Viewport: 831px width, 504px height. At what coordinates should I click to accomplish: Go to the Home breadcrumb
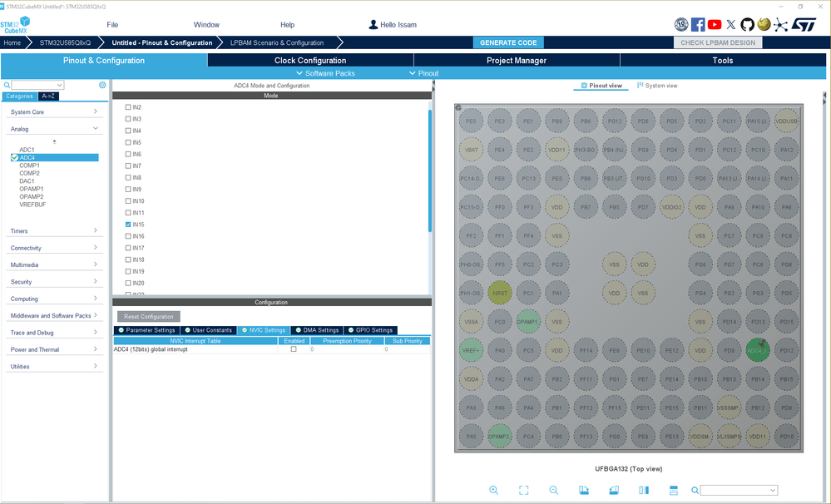[x=12, y=42]
